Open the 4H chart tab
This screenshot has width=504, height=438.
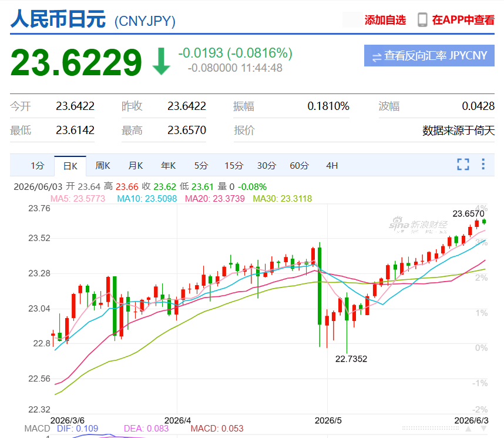[x=332, y=166]
